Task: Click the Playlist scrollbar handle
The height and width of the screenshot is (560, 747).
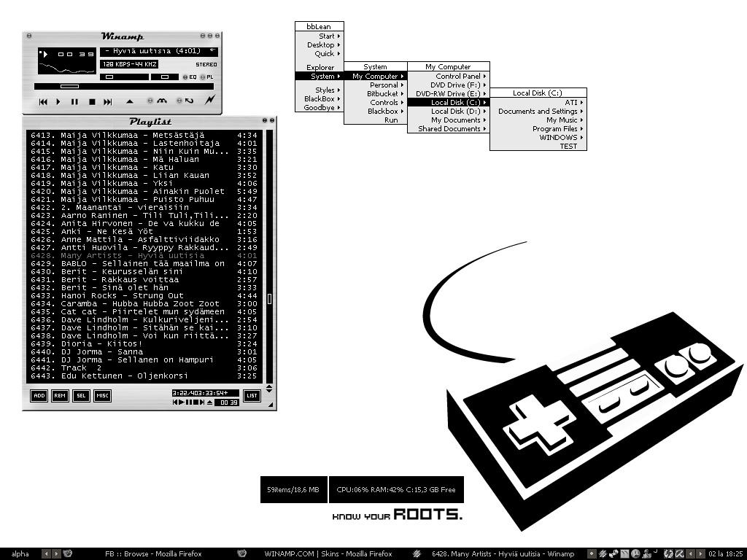Action: coord(269,298)
